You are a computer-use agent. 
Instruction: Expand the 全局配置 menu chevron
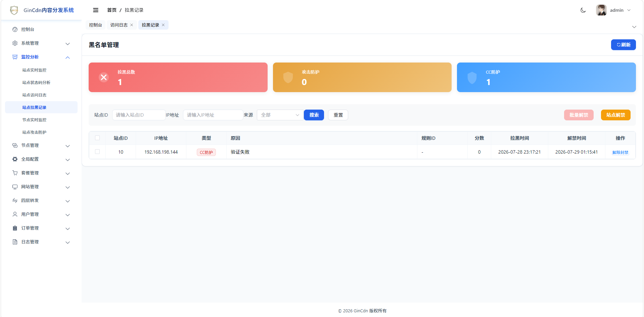(67, 160)
